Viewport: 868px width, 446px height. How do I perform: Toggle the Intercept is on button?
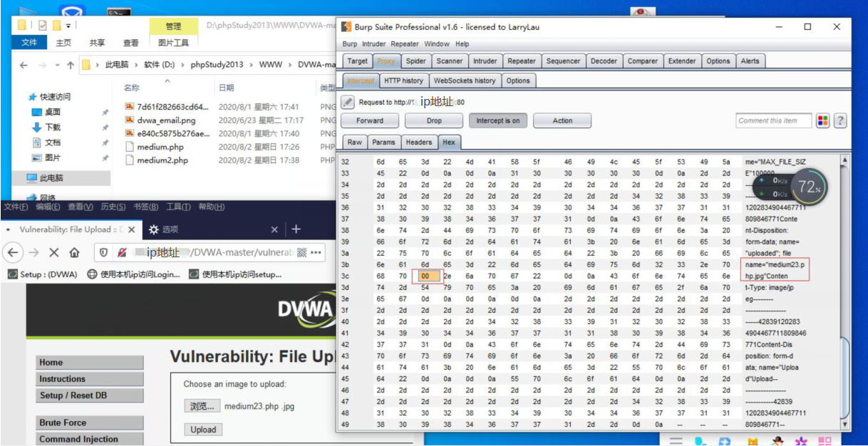coord(498,120)
